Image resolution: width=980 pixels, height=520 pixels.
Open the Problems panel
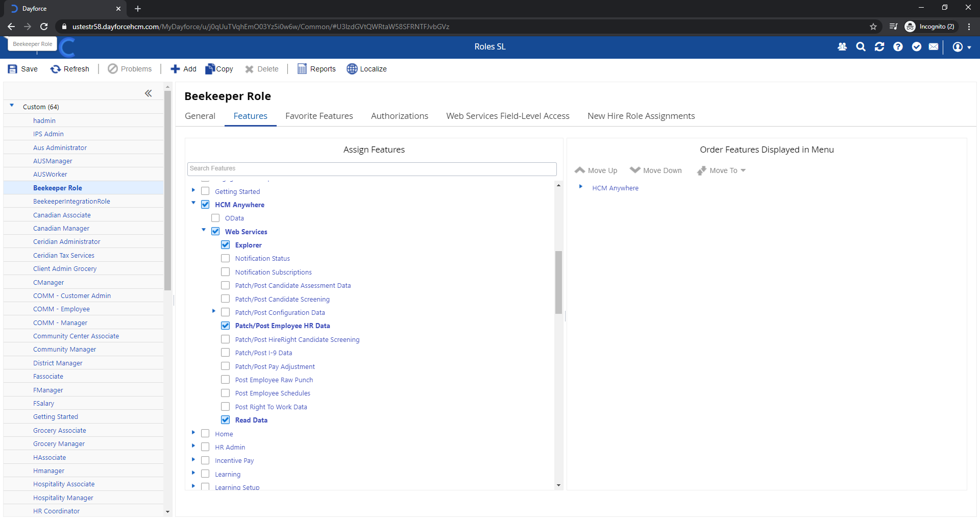click(x=130, y=69)
